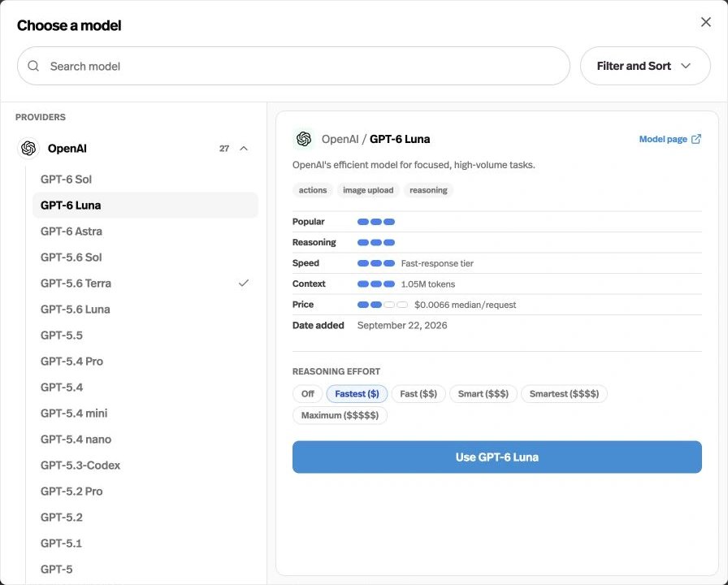
Task: Click the OpenAI provider logo in sidebar
Action: 28,149
